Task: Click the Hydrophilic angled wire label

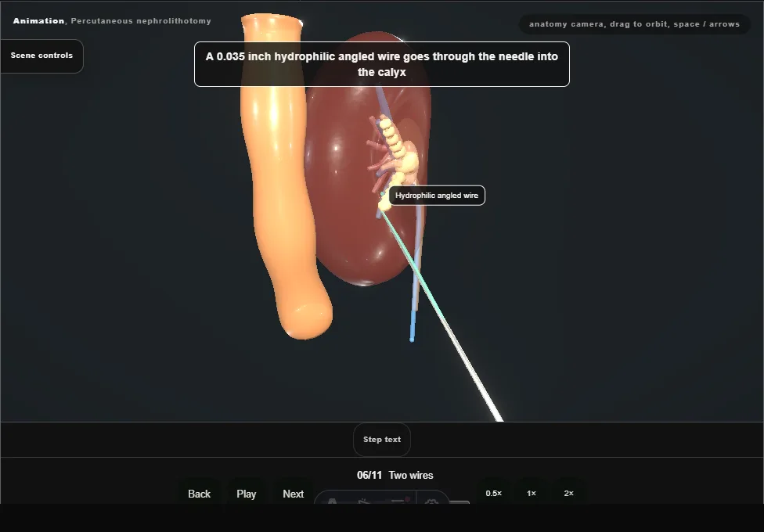Action: coord(437,196)
